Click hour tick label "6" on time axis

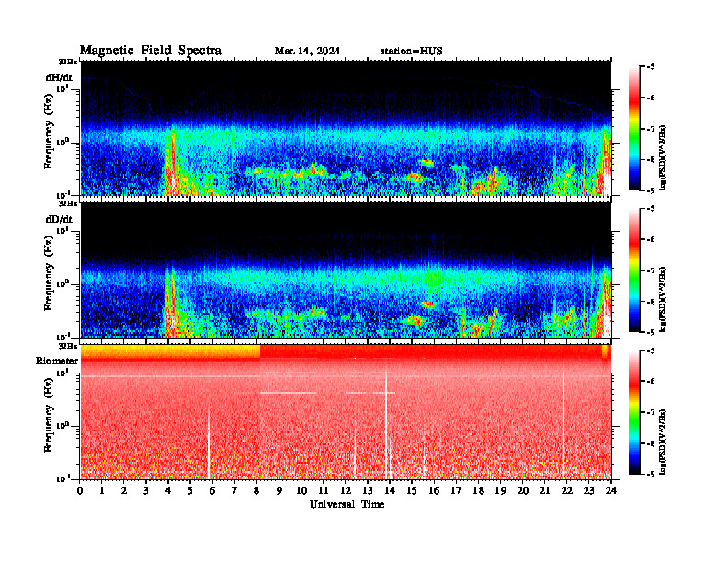(x=212, y=490)
